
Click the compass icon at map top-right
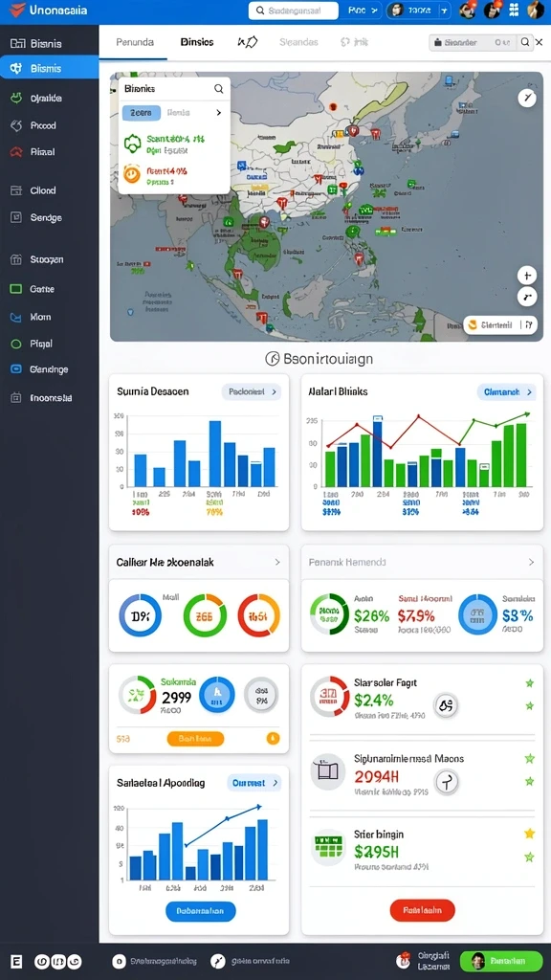527,98
